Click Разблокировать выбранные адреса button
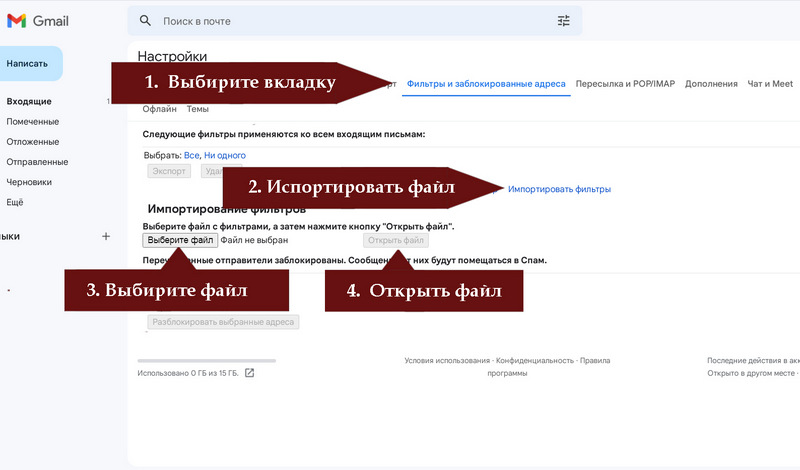This screenshot has height=470, width=800. pos(224,323)
